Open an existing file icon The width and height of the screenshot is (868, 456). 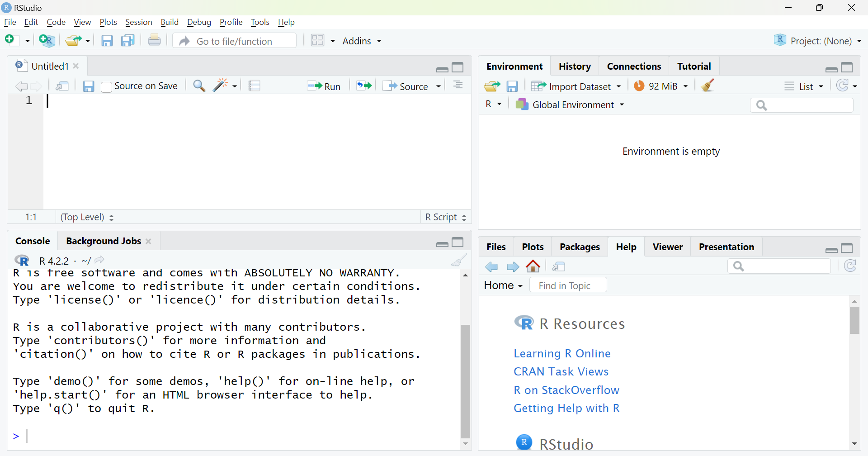(x=73, y=41)
